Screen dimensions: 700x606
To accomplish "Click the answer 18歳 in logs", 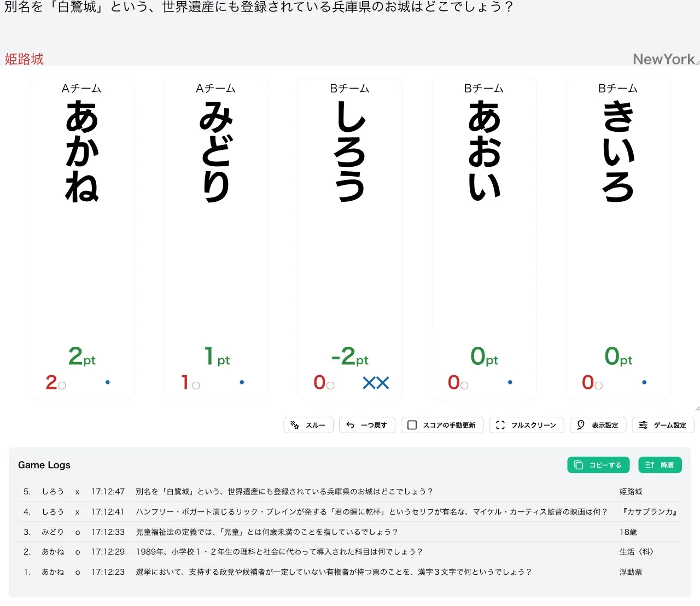I will point(628,532).
